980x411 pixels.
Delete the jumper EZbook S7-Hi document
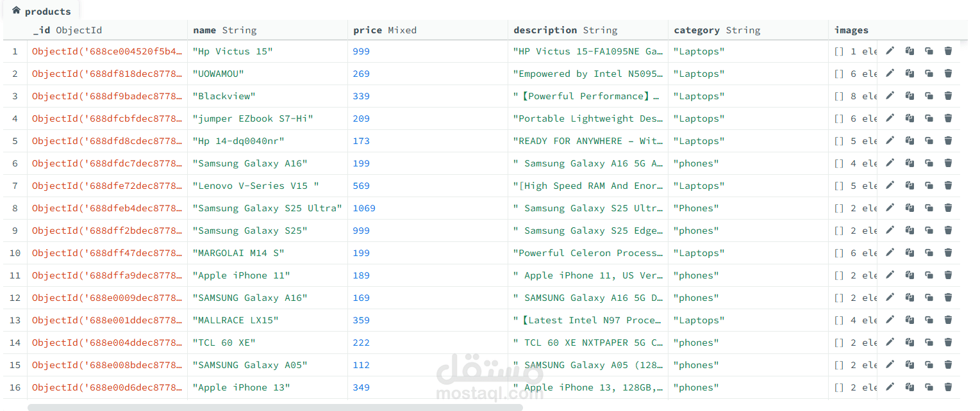[x=949, y=118]
